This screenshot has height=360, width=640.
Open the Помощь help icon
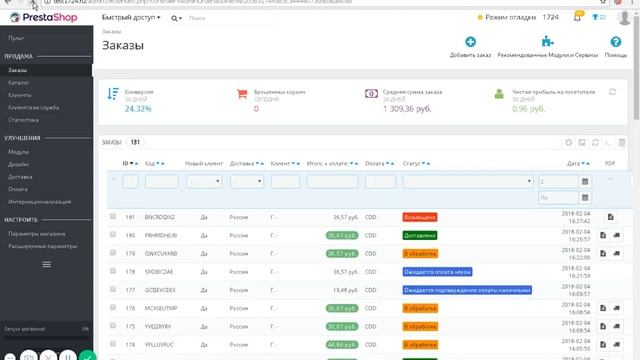click(x=616, y=42)
